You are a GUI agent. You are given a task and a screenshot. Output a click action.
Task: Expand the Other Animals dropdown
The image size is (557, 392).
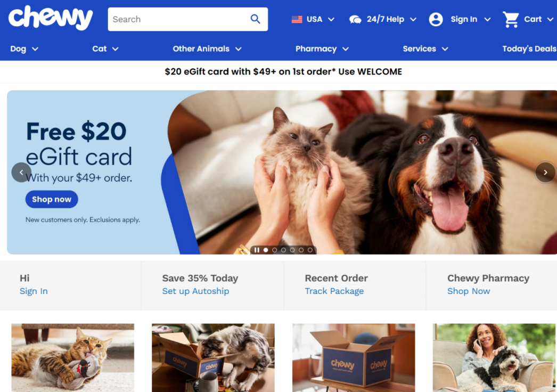pyautogui.click(x=207, y=48)
